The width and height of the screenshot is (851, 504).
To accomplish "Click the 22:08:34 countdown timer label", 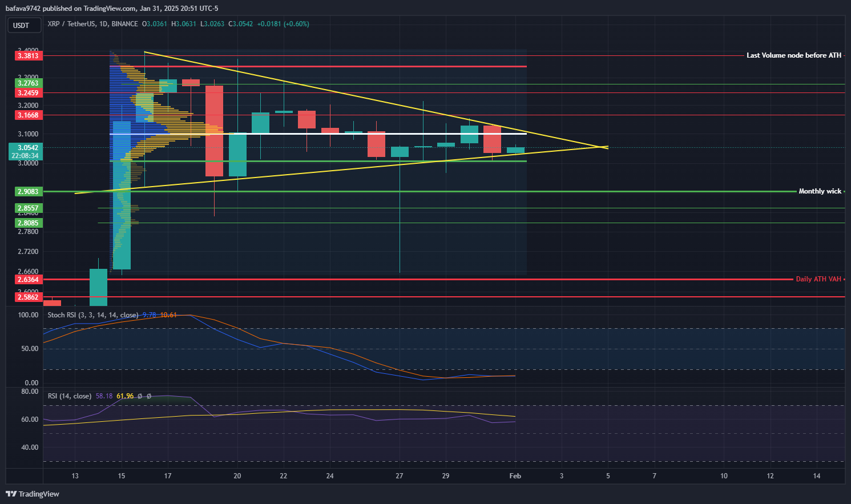I will pyautogui.click(x=25, y=156).
